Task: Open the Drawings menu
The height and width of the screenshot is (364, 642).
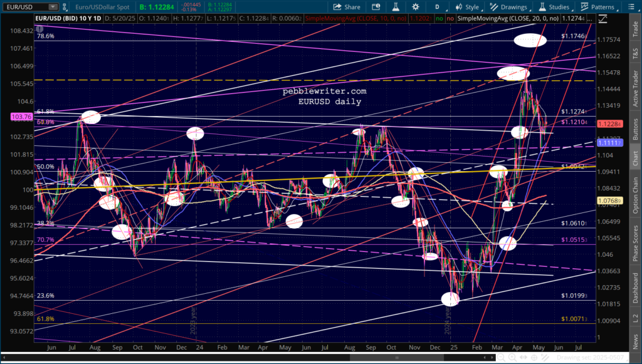Action: click(509, 7)
